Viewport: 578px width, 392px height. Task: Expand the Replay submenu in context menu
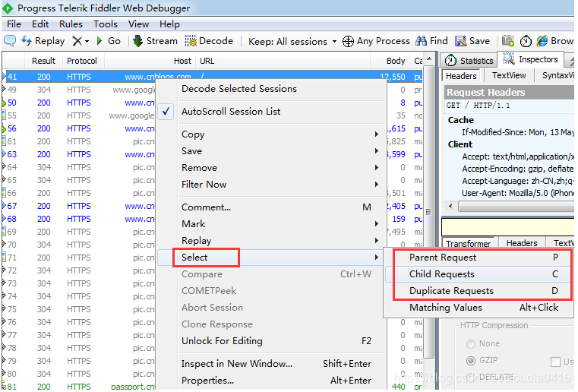[x=272, y=240]
